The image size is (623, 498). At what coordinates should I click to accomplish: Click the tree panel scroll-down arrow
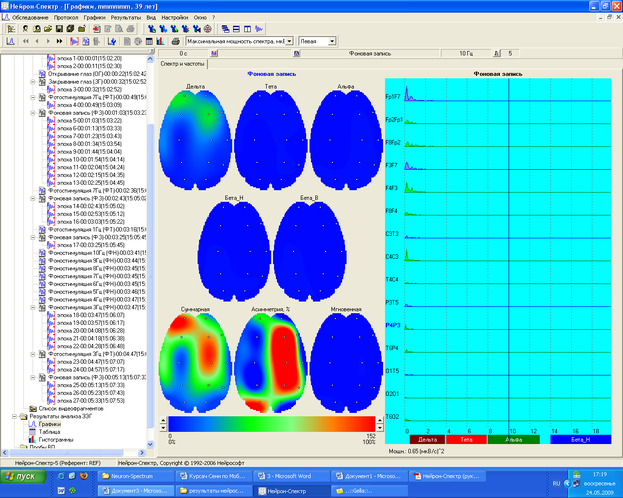pos(150,444)
